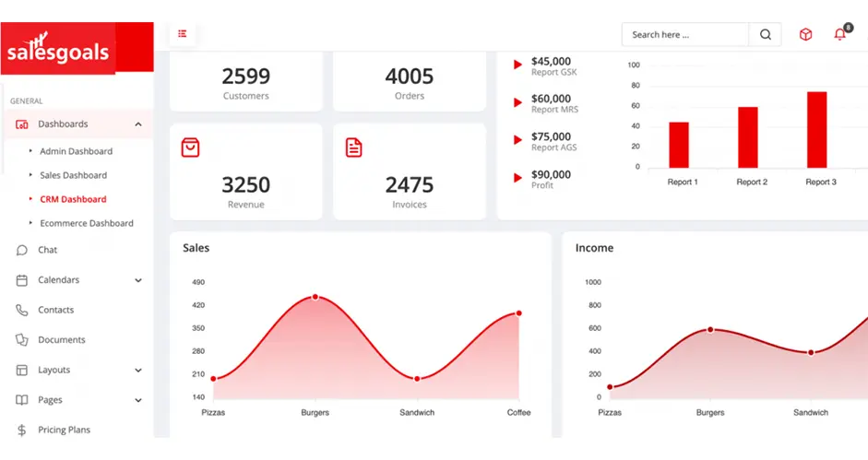Click the Contacts phone icon
Screen dimensions: 868x460
(x=22, y=311)
